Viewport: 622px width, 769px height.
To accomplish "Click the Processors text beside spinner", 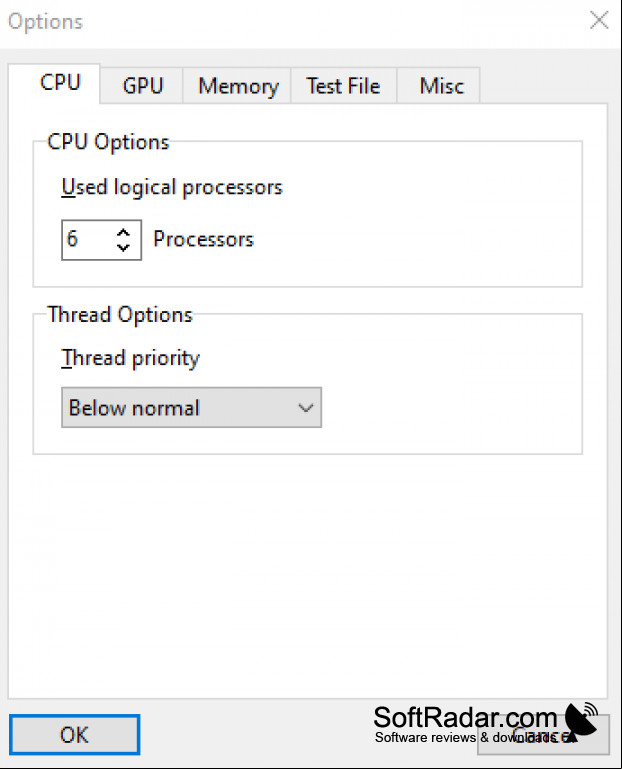I will pyautogui.click(x=204, y=239).
